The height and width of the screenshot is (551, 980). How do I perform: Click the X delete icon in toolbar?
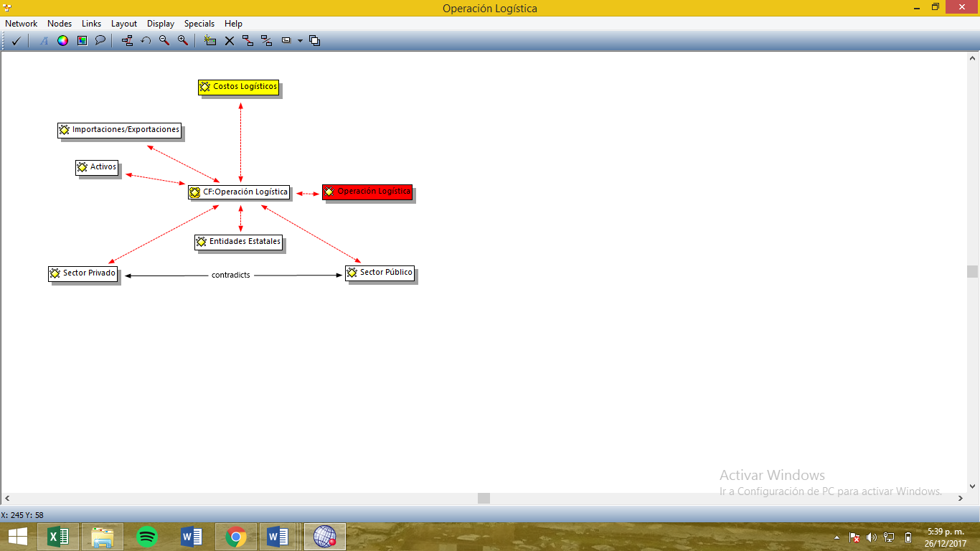click(230, 41)
